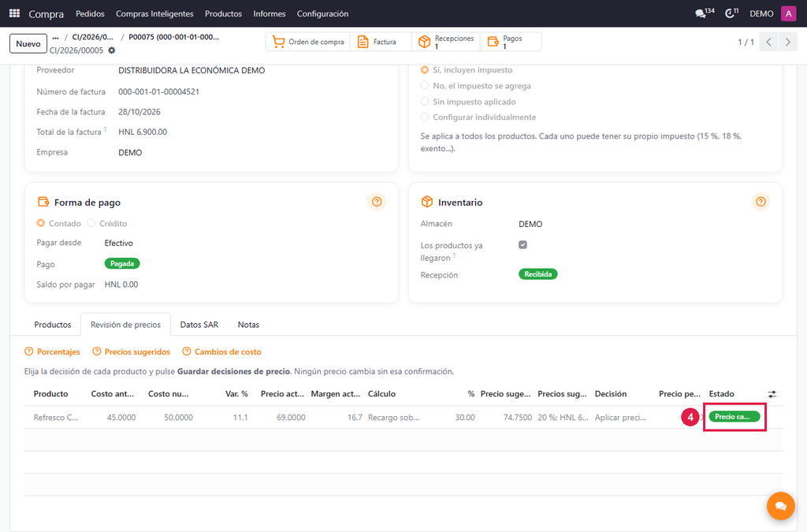The image size is (807, 532).
Task: Switch to the Productos tab
Action: point(53,325)
